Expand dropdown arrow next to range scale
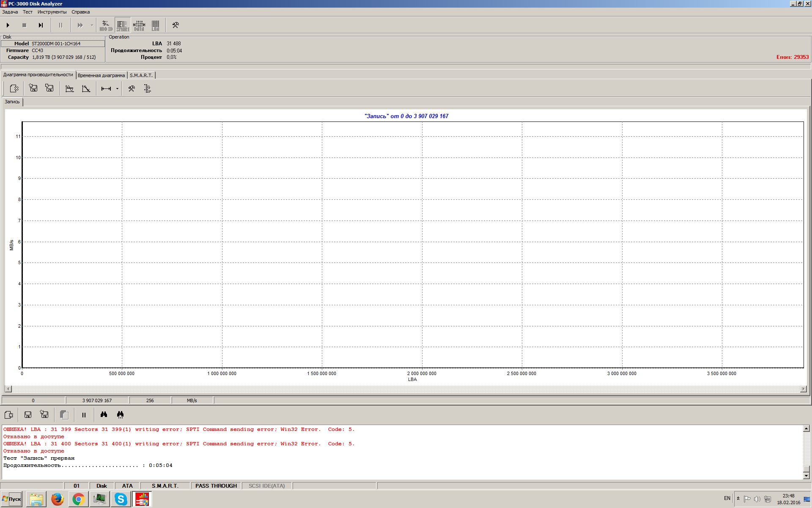 117,88
